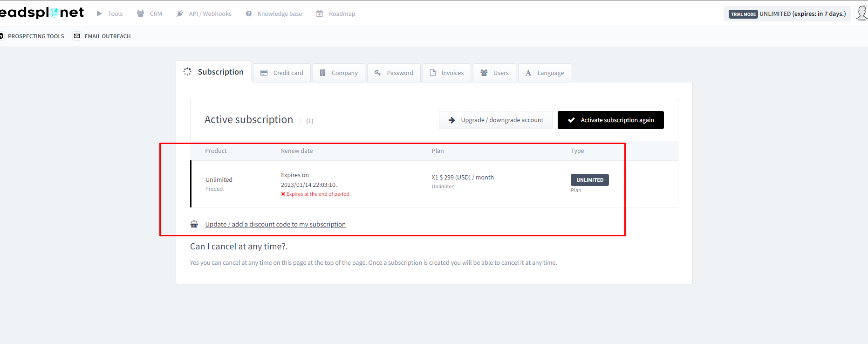The width and height of the screenshot is (868, 344).
Task: Switch to the Password tab
Action: 394,73
